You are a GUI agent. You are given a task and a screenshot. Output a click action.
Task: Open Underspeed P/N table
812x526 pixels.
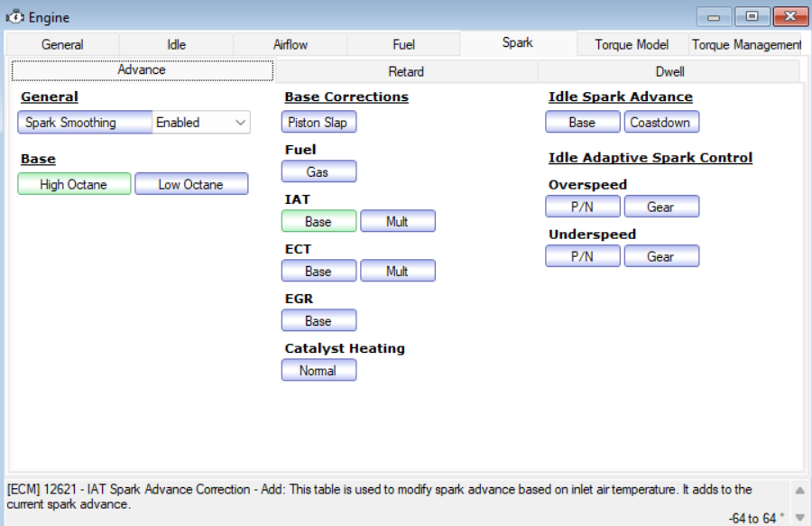click(583, 256)
